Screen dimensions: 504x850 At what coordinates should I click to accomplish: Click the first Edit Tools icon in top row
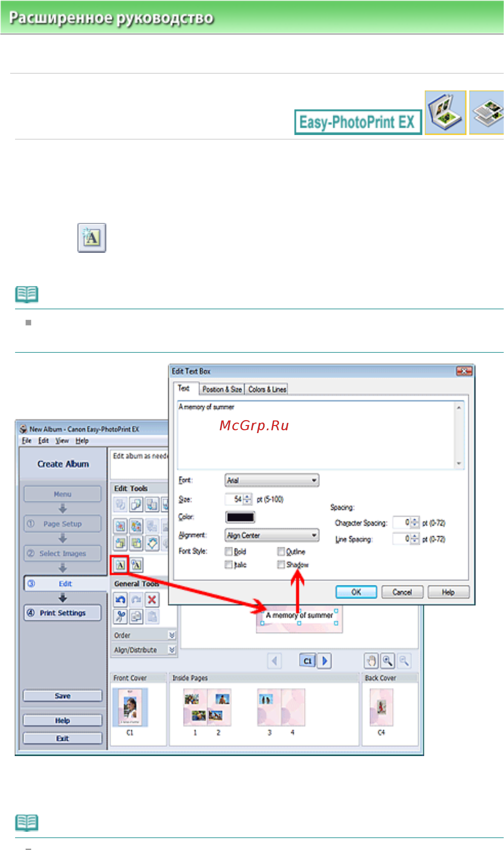coord(120,505)
